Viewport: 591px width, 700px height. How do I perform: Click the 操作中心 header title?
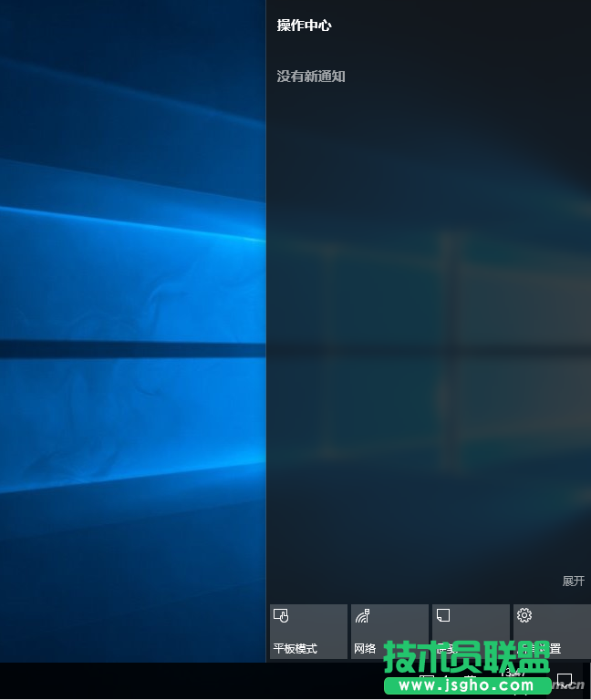point(304,26)
